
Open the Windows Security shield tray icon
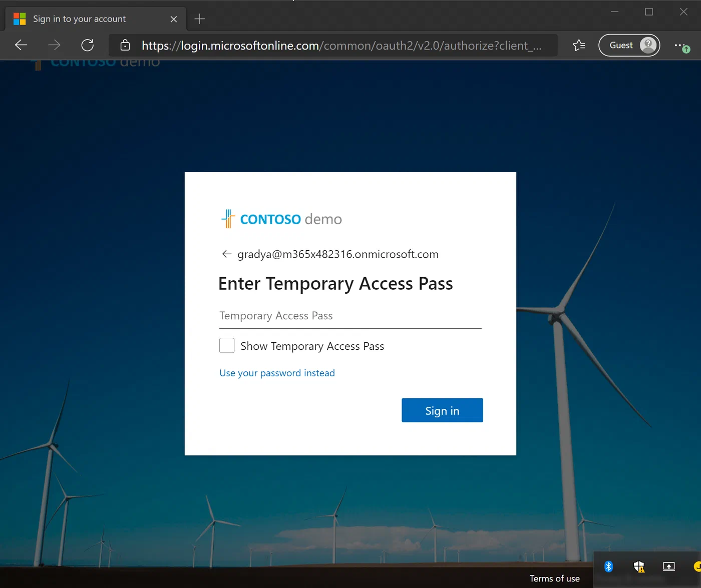[x=639, y=566]
